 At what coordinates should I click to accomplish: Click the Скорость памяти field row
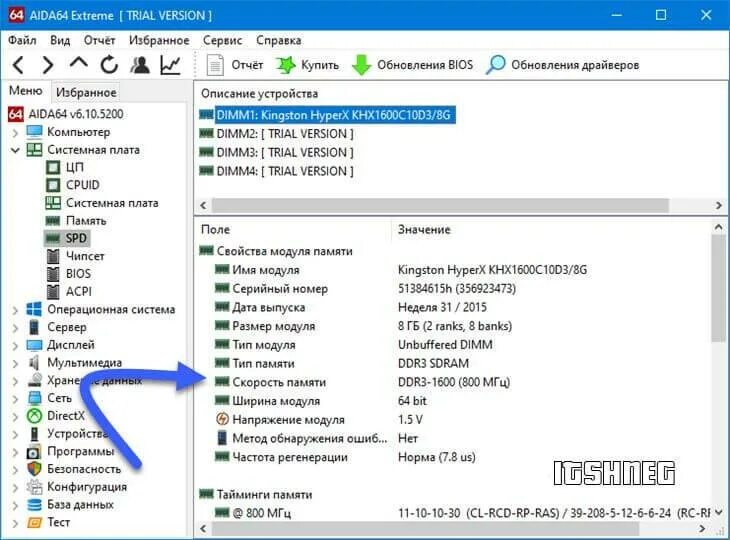point(362,382)
